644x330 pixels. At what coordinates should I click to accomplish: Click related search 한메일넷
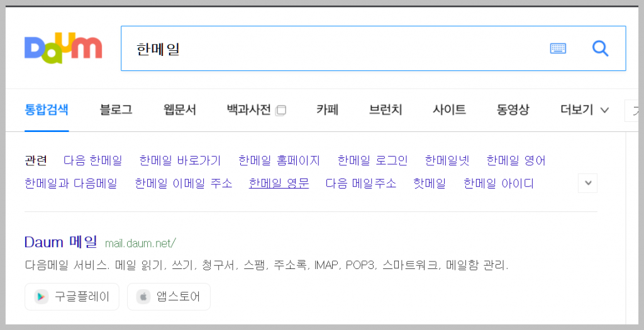click(x=447, y=160)
